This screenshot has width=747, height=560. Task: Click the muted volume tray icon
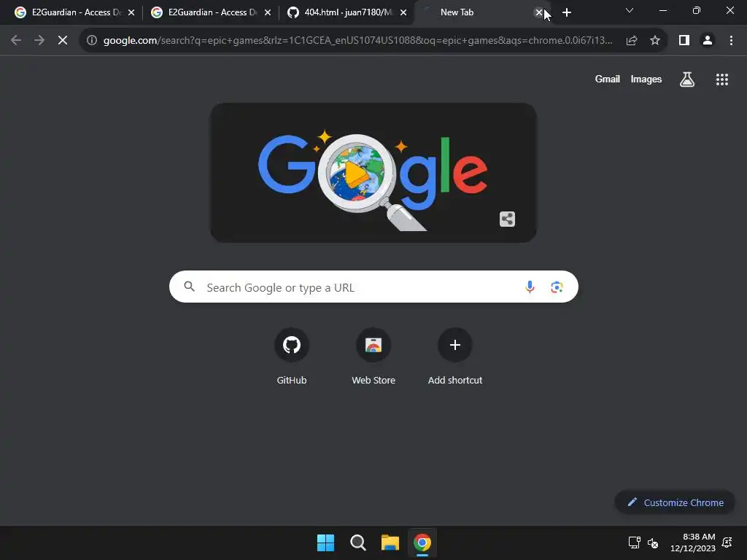pyautogui.click(x=653, y=542)
